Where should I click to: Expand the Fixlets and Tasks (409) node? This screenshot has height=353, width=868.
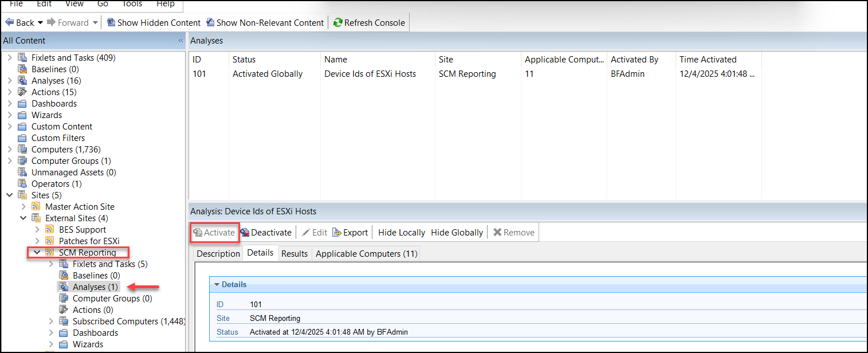[x=10, y=58]
